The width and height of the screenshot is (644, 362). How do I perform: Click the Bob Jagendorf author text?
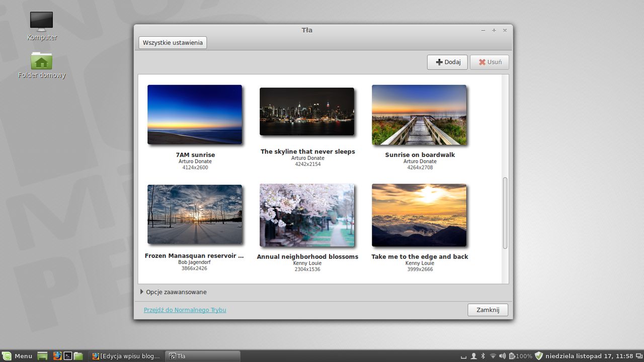click(194, 262)
